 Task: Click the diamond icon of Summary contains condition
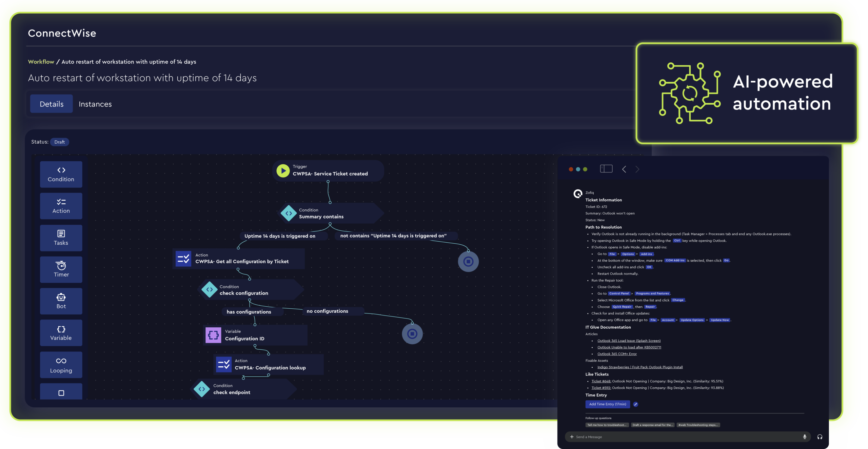point(289,213)
